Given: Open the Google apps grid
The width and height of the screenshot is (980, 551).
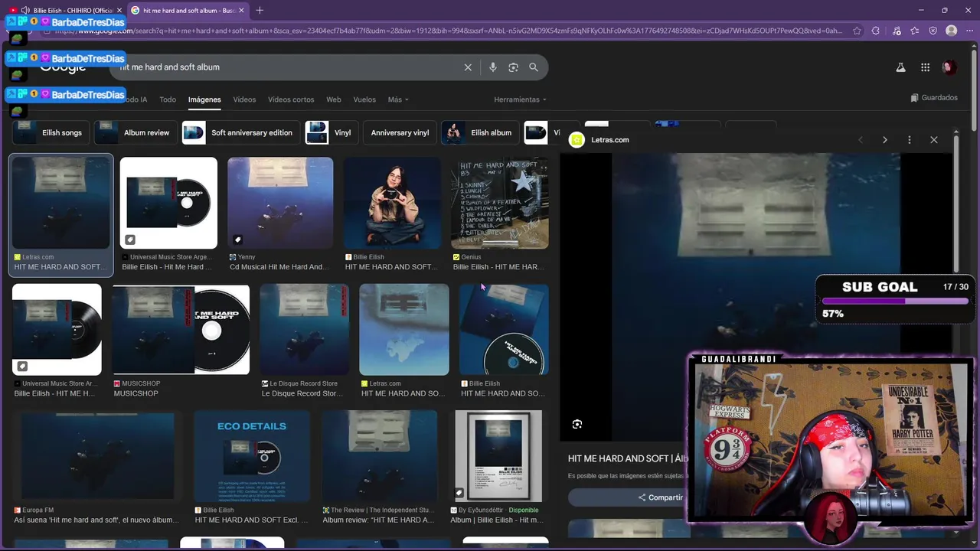Looking at the screenshot, I should click(x=925, y=67).
